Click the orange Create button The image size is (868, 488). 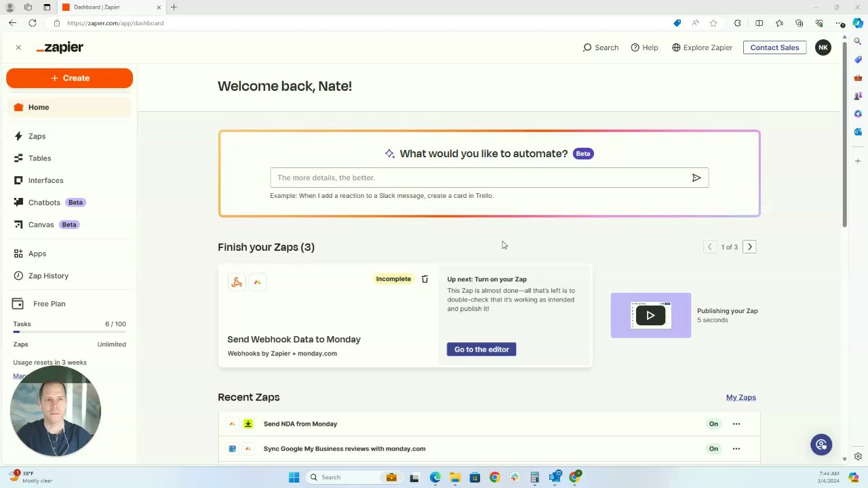pyautogui.click(x=69, y=78)
